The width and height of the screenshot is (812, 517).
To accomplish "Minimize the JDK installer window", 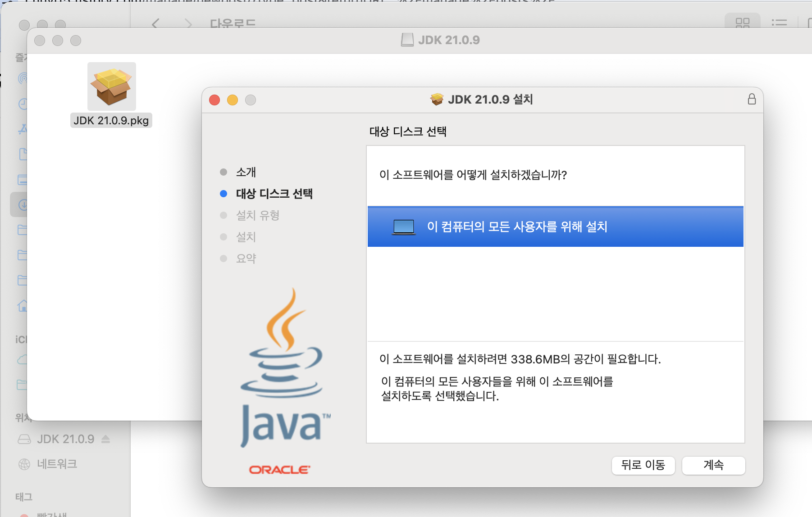I will (233, 100).
